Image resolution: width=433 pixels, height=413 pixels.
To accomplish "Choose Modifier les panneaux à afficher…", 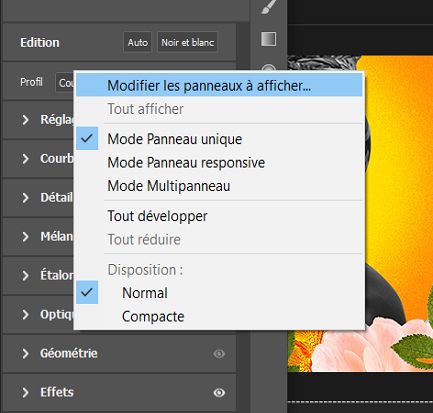I will pyautogui.click(x=219, y=86).
